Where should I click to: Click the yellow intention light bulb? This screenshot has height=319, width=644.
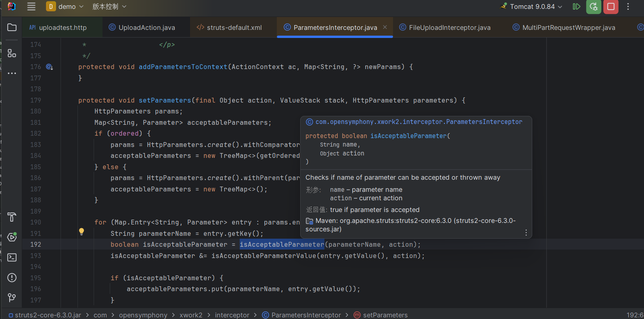[82, 232]
